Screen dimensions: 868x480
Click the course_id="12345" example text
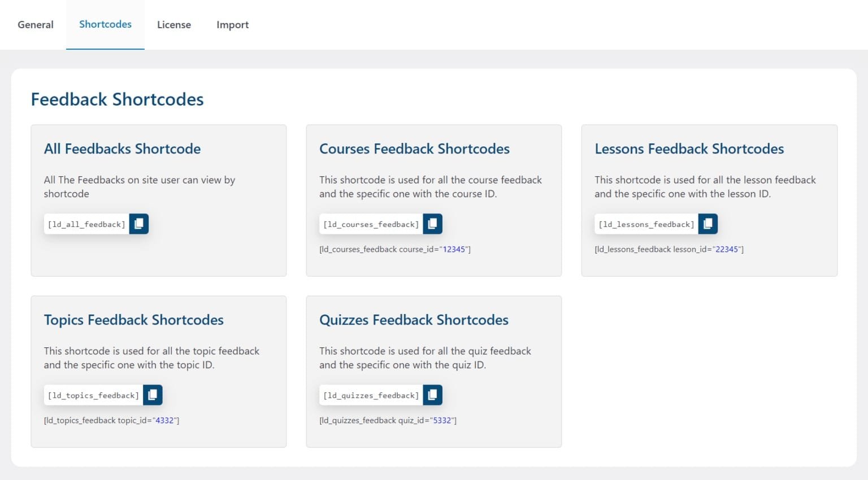click(395, 249)
